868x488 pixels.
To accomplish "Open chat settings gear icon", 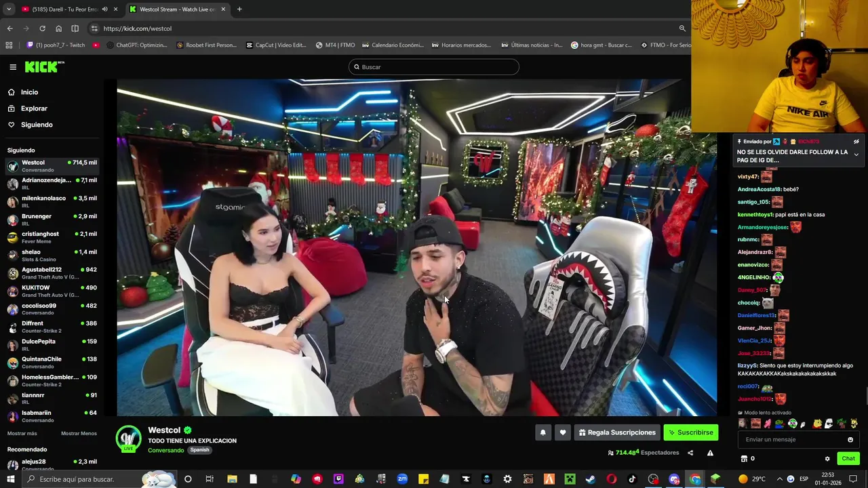I will click(827, 459).
